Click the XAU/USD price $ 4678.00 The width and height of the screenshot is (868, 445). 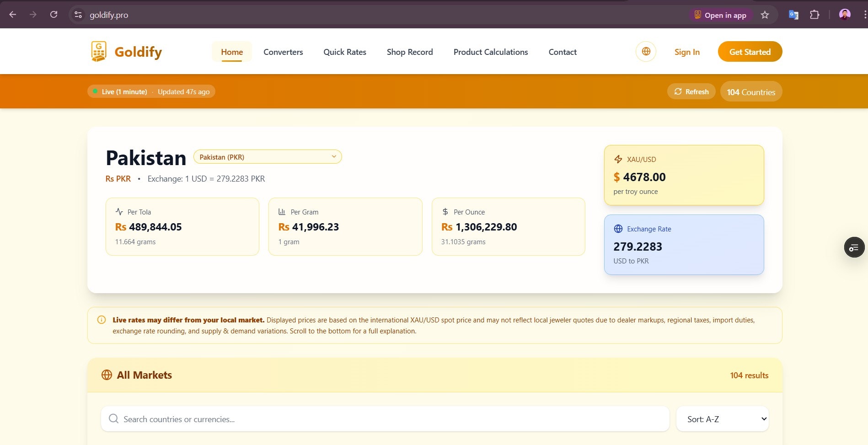tap(639, 177)
